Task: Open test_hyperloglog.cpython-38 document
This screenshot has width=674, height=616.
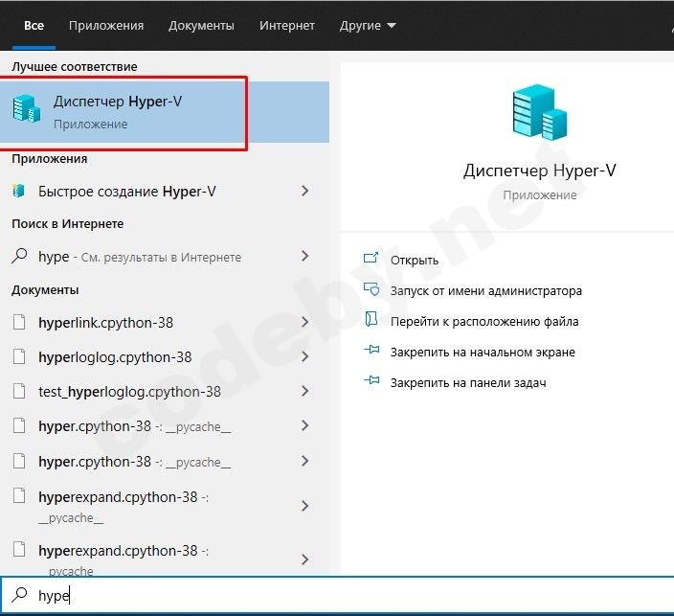Action: [x=129, y=392]
